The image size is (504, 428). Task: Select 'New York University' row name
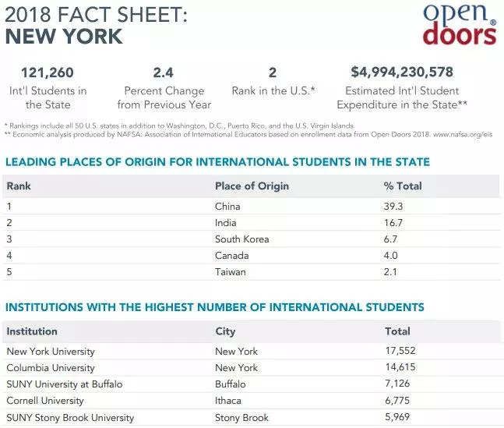(x=51, y=352)
